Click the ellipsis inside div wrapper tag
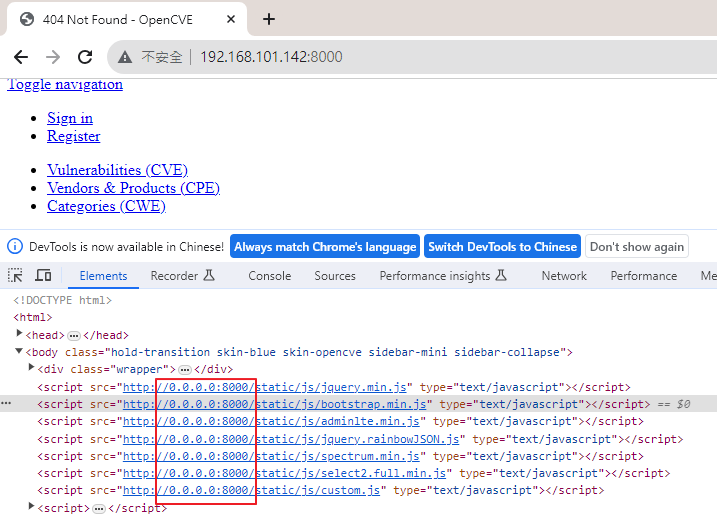The width and height of the screenshot is (717, 516). pyautogui.click(x=185, y=370)
